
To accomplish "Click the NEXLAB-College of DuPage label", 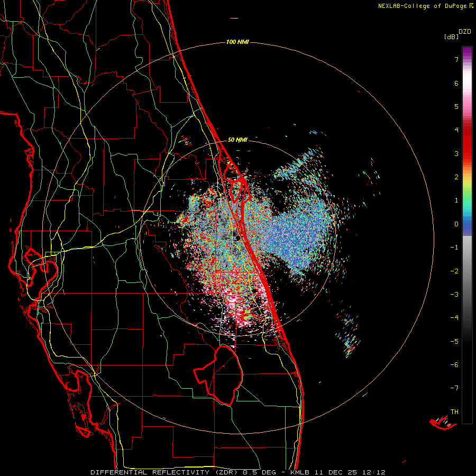I will (x=422, y=6).
